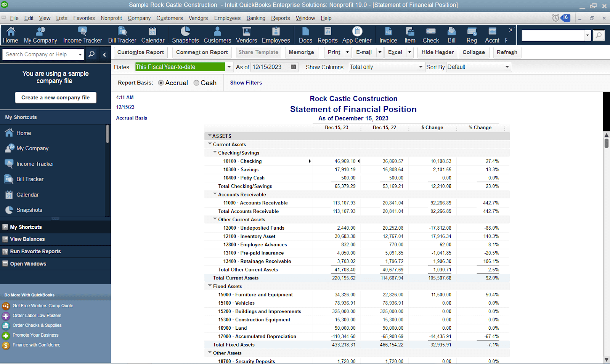610x364 pixels.
Task: Open the Docs icon
Action: 305,35
